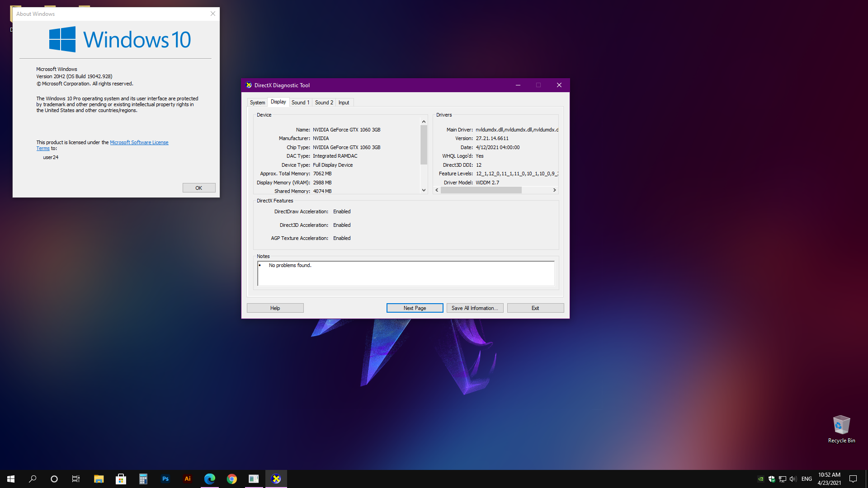The height and width of the screenshot is (488, 868).
Task: Close the About Windows dialog
Action: pyautogui.click(x=212, y=14)
